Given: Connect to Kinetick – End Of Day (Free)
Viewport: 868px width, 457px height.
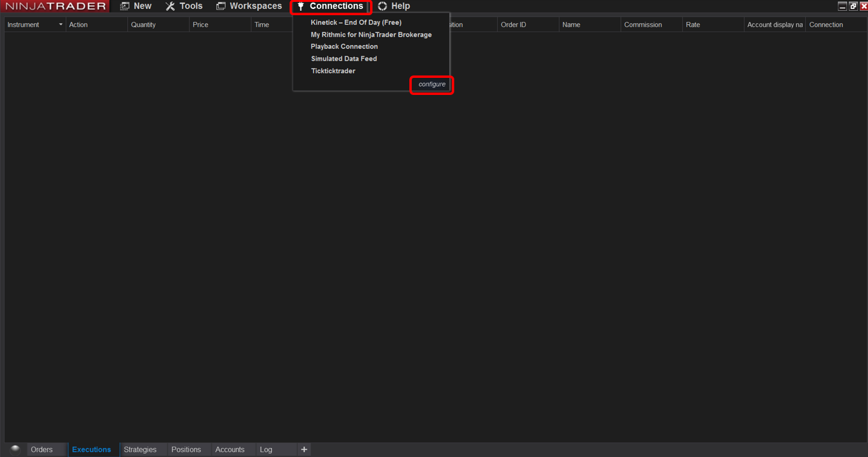Looking at the screenshot, I should coord(355,22).
